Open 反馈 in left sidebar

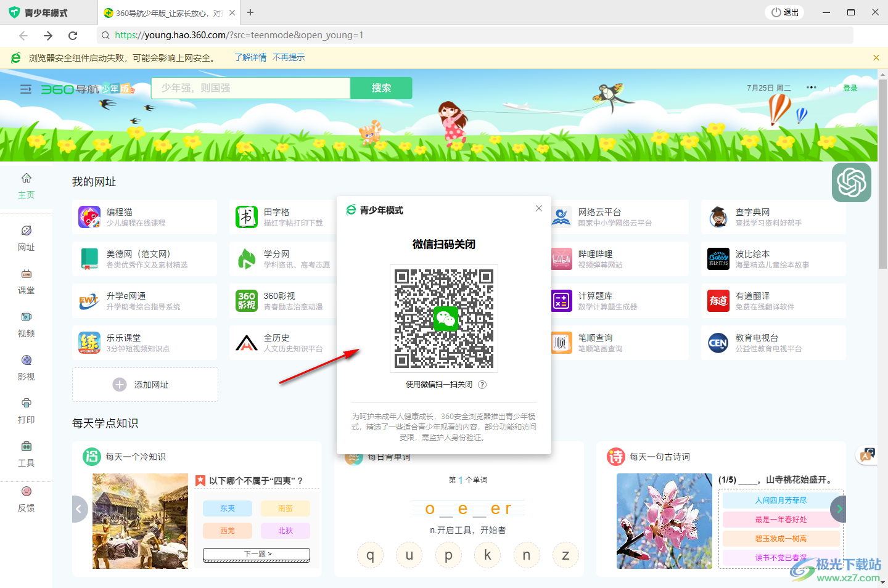click(26, 499)
